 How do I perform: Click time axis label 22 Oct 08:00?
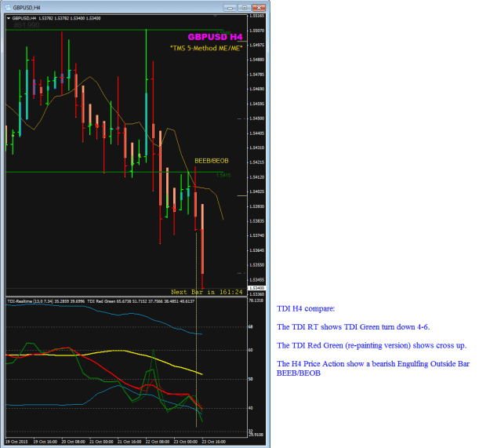coord(158,442)
